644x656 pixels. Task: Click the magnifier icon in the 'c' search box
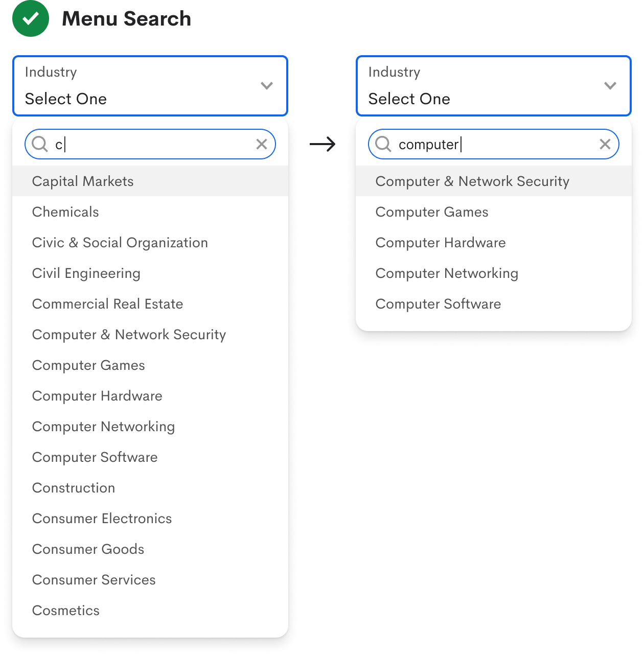click(39, 144)
